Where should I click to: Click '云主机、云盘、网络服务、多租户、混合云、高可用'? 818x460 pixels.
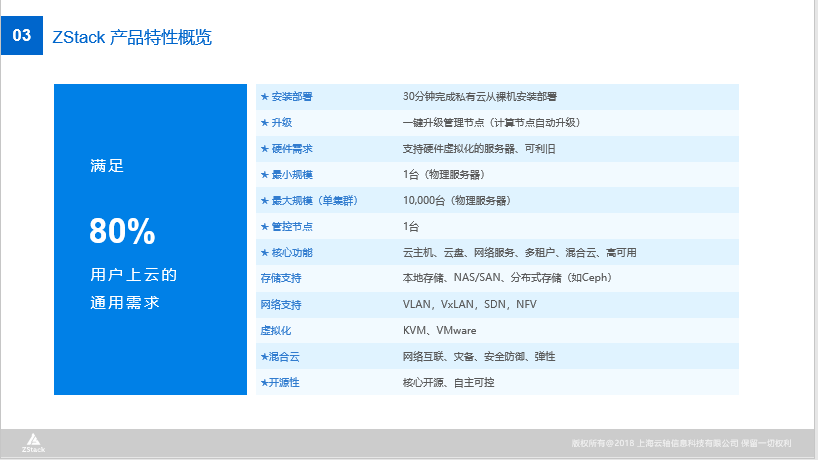pyautogui.click(x=520, y=252)
